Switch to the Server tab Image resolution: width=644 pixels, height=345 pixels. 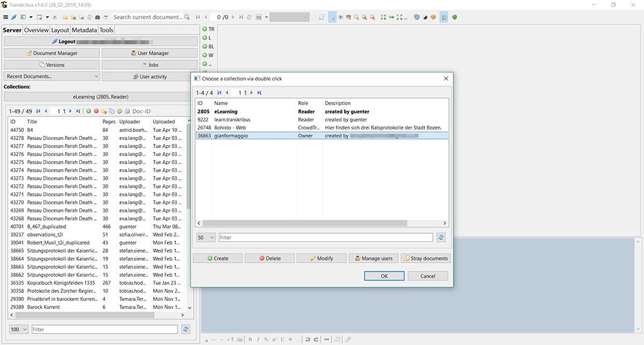(x=12, y=30)
